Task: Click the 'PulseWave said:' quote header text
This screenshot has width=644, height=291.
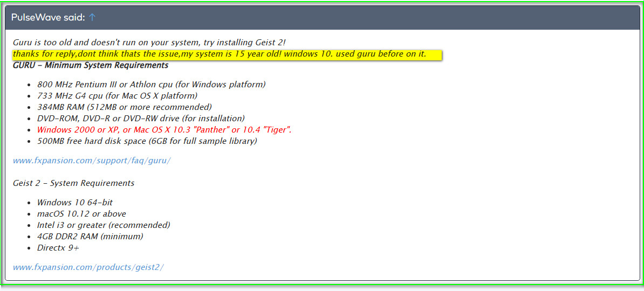Action: tap(48, 17)
